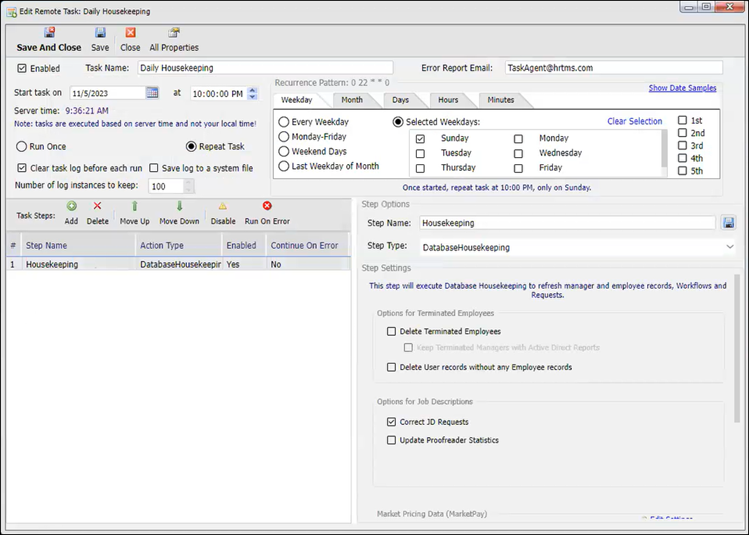Click the start time spinner arrows
The image size is (749, 535).
tap(252, 93)
